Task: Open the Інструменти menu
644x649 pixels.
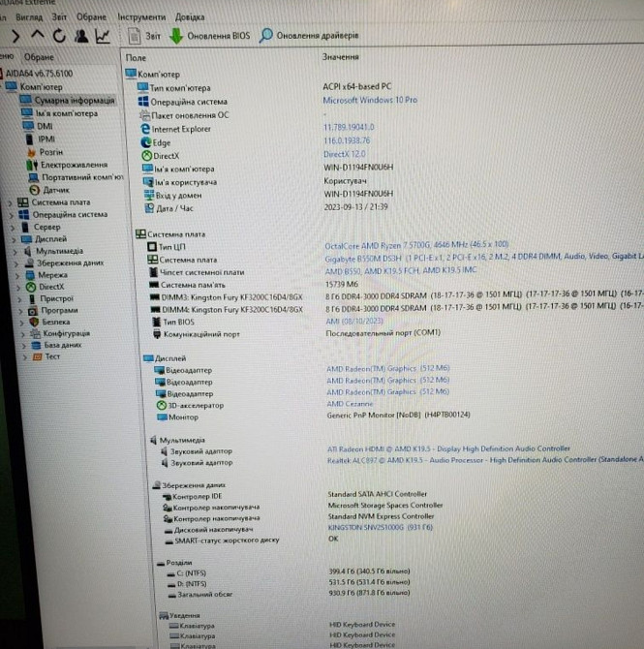Action: (x=141, y=17)
